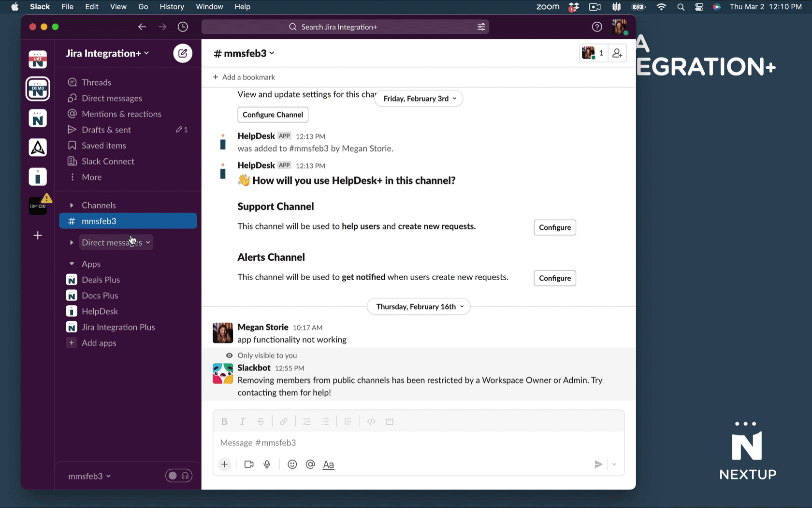Record an audio clip with microphone
The width and height of the screenshot is (812, 508).
267,464
